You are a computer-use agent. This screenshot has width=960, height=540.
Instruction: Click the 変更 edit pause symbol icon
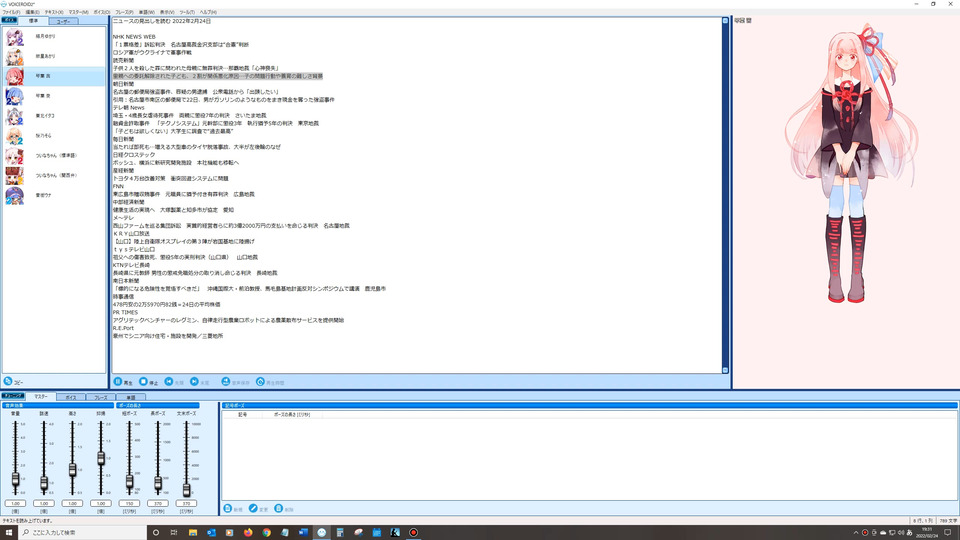253,509
